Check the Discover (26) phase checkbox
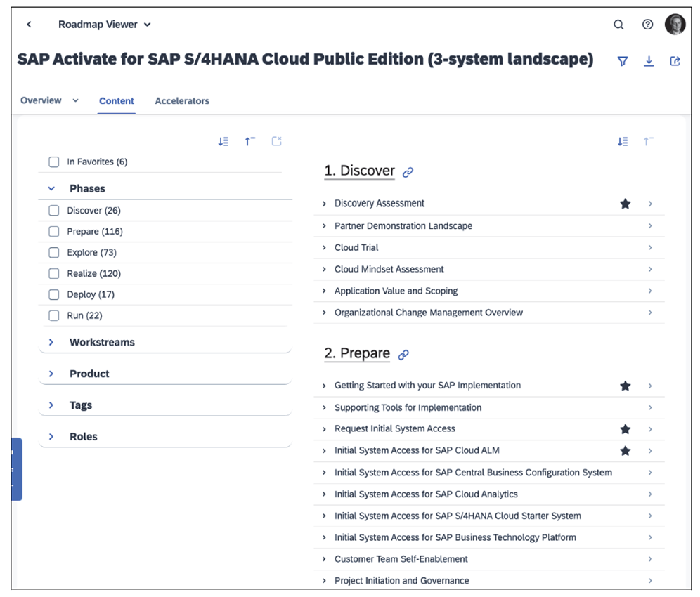 pyautogui.click(x=54, y=211)
